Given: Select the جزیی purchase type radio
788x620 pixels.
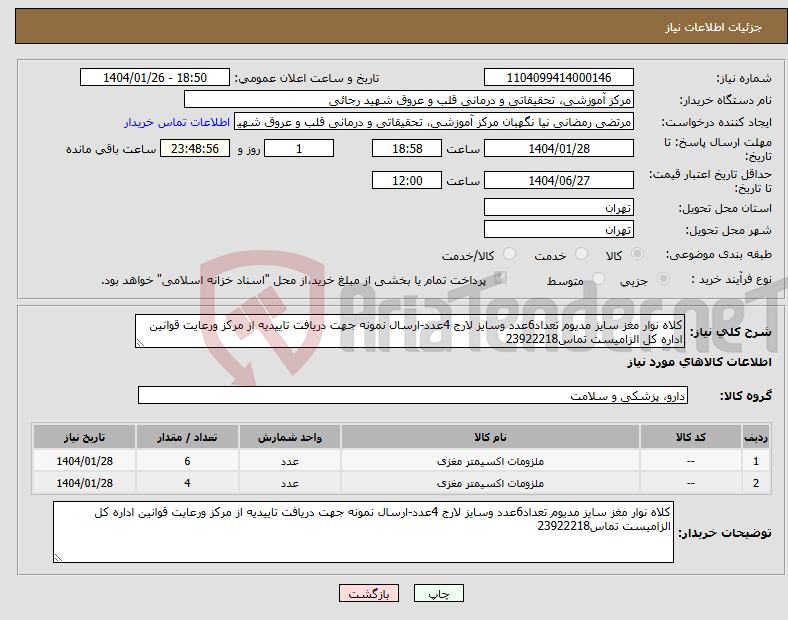Looking at the screenshot, I should pos(663,279).
